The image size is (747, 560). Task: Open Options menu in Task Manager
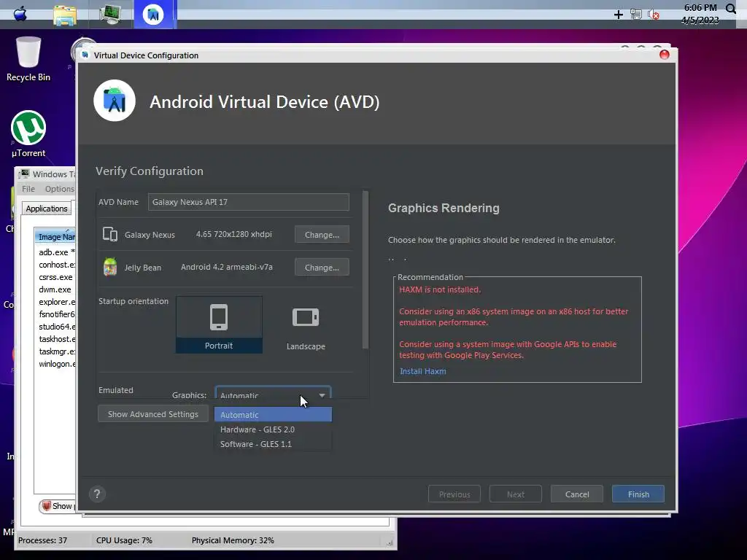pyautogui.click(x=60, y=189)
